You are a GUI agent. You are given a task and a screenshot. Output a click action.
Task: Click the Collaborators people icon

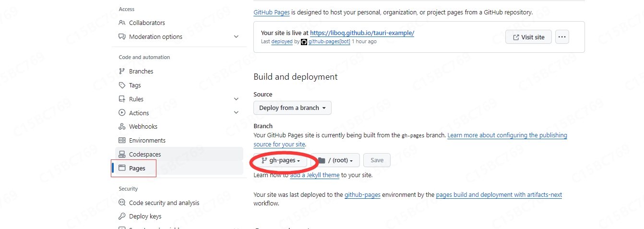pos(122,23)
